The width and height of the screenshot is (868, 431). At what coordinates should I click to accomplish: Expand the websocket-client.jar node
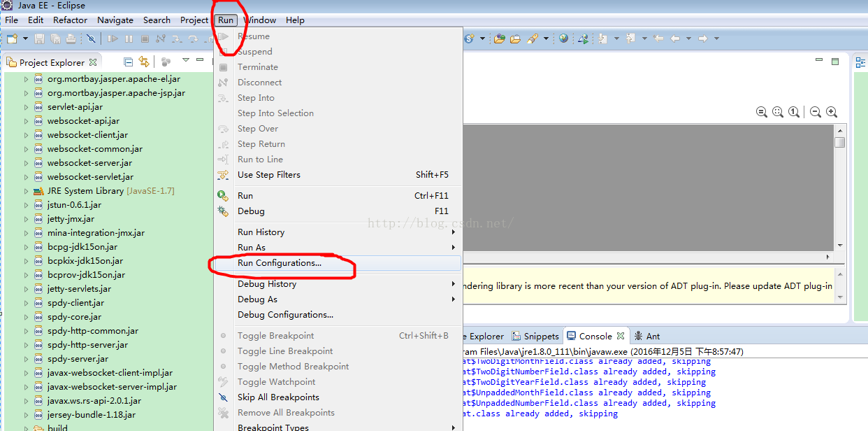27,135
